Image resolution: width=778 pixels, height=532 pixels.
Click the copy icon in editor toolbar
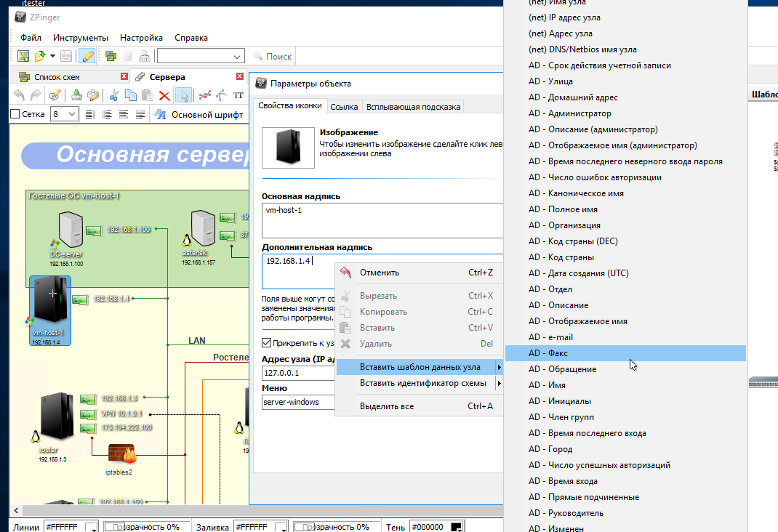[131, 95]
